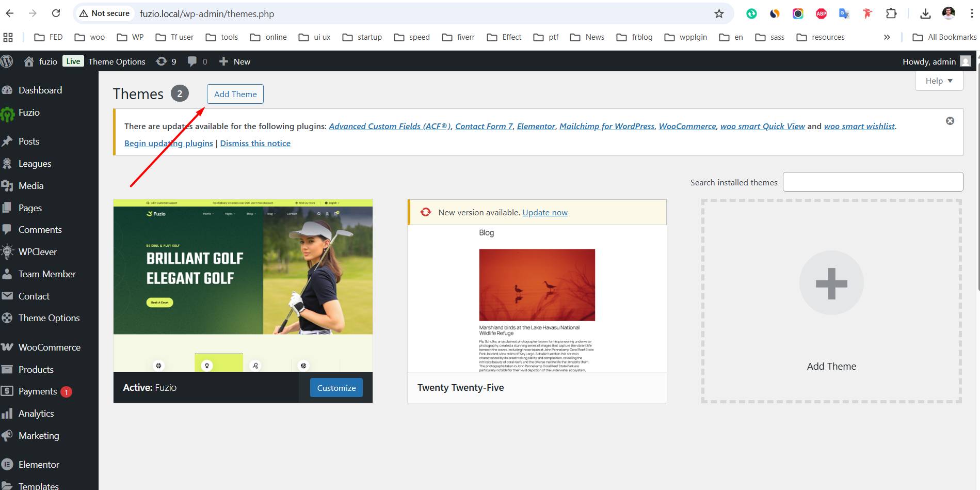
Task: Select the Fuzio green leaf icon
Action: [8, 112]
